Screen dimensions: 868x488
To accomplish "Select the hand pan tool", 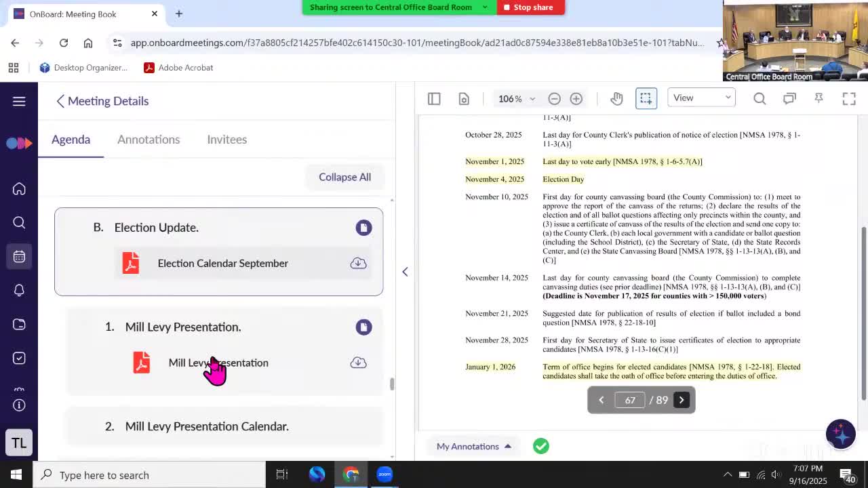I will (x=616, y=99).
